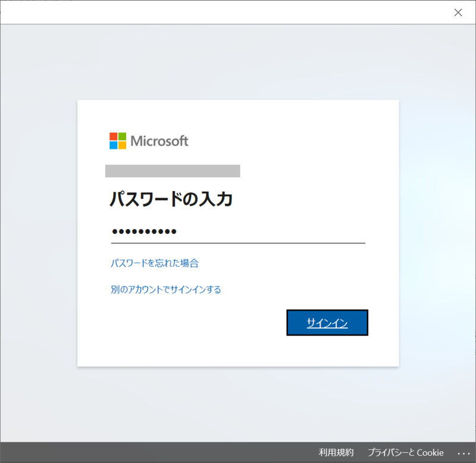Image resolution: width=476 pixels, height=463 pixels.
Task: Click the grayed username placeholder above the heading
Action: 173,171
